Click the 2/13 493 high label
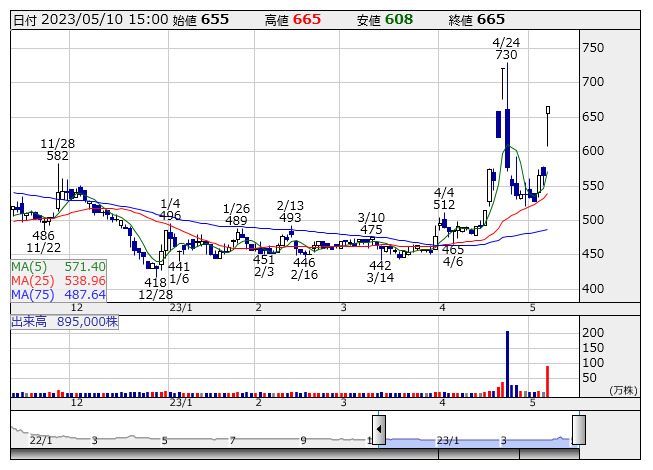653x470 pixels. coord(290,211)
